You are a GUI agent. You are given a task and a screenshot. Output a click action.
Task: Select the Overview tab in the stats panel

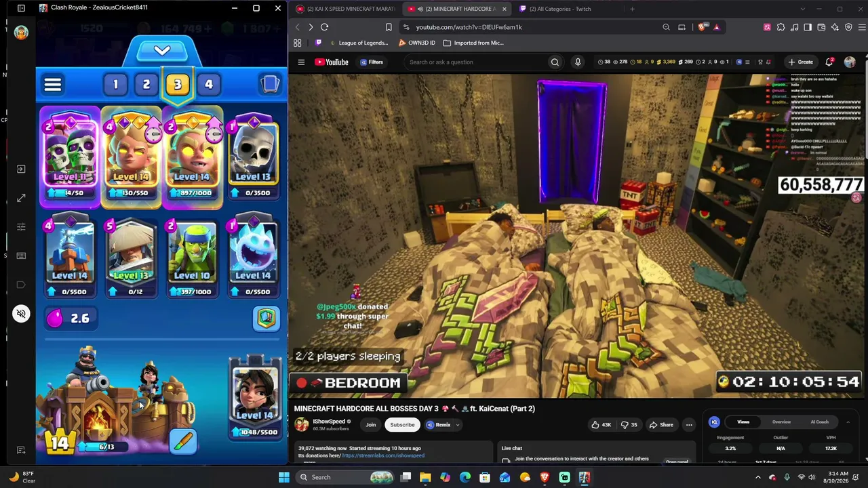click(x=781, y=422)
